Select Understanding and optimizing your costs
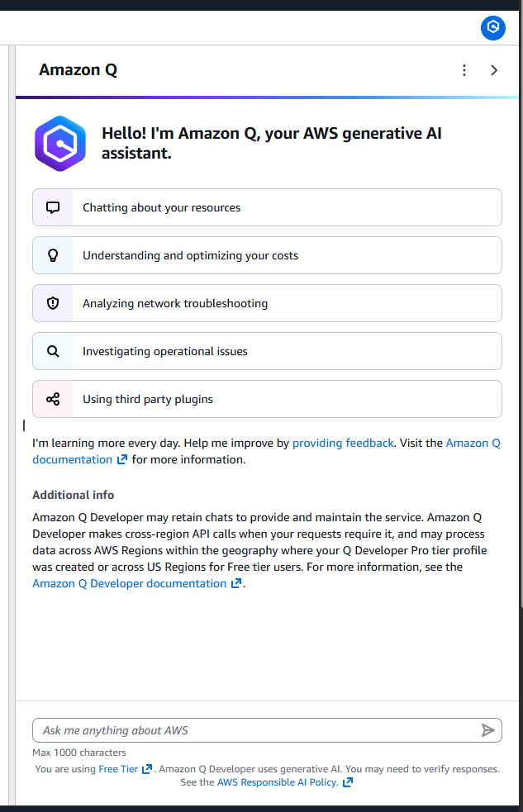The image size is (523, 812). pos(267,255)
